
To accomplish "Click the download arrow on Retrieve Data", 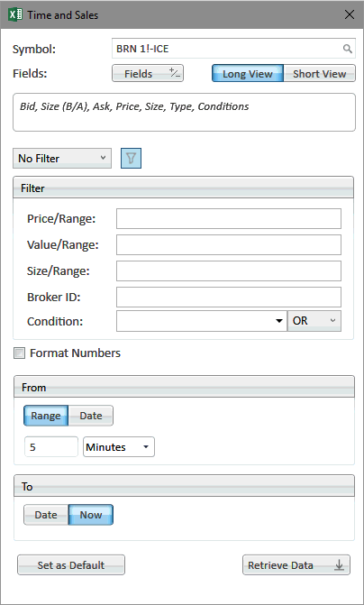I will 339,565.
